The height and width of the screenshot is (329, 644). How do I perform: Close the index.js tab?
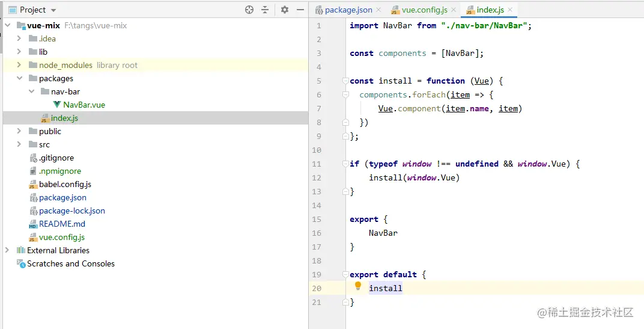point(510,10)
